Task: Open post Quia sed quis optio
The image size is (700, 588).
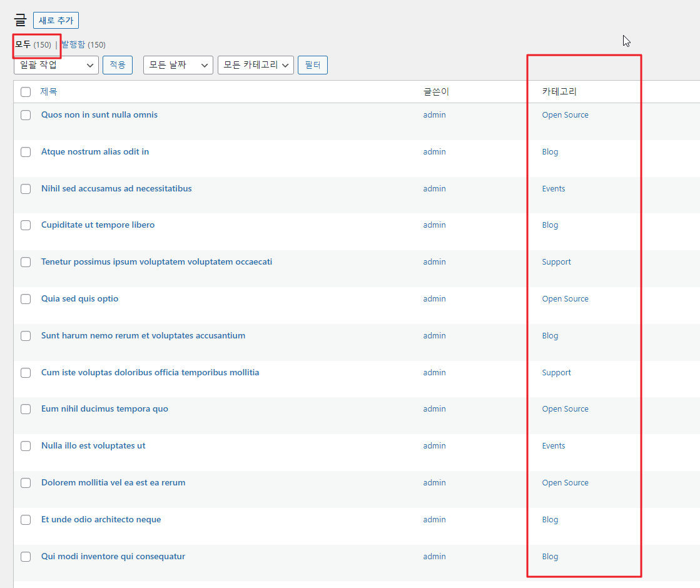Action: [x=80, y=298]
